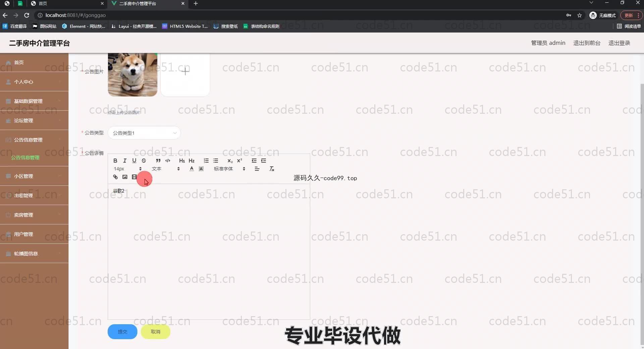644x349 pixels.
Task: Go back in browser history
Action: point(5,15)
